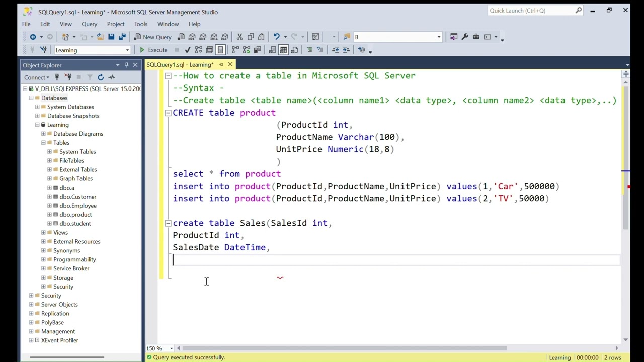Open the Tools menu
This screenshot has height=362, width=644.
tap(141, 24)
